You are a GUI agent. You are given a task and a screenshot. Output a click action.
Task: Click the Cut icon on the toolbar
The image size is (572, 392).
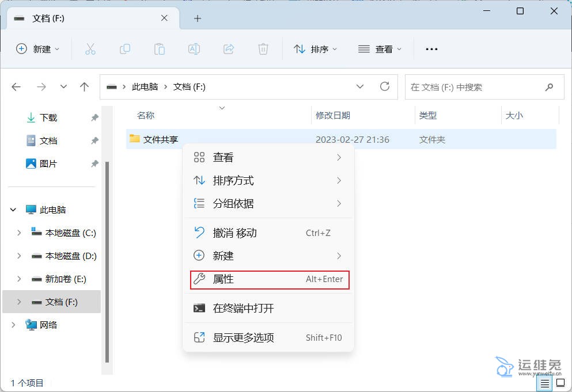coord(90,49)
